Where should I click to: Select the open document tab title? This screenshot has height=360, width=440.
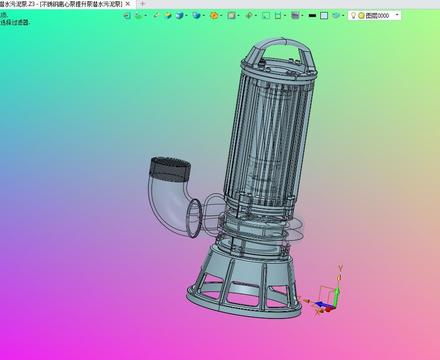(x=62, y=4)
